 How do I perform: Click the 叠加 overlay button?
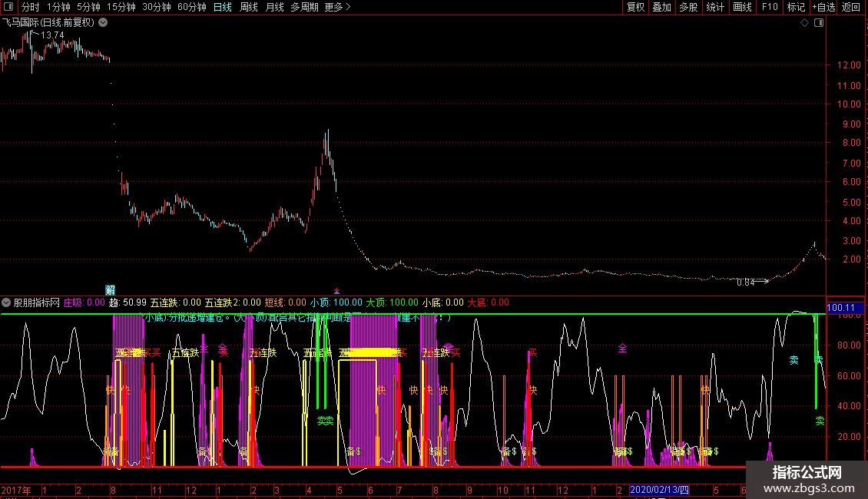[x=661, y=8]
